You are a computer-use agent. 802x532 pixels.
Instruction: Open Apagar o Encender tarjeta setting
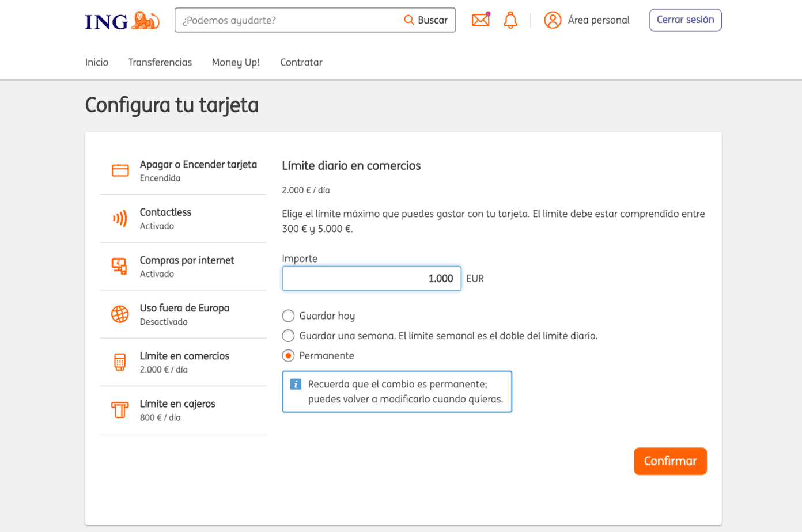click(x=184, y=170)
